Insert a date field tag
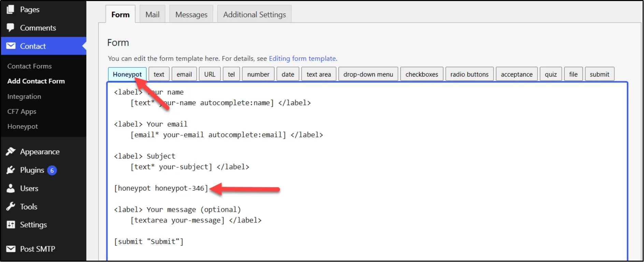This screenshot has height=262, width=644. pos(288,74)
